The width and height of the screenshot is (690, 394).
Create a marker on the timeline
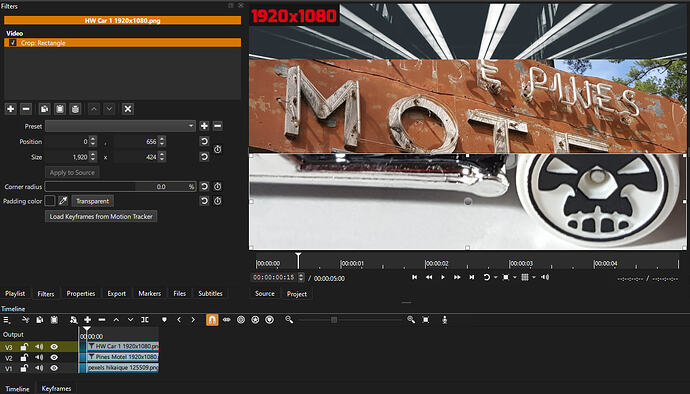pos(164,320)
